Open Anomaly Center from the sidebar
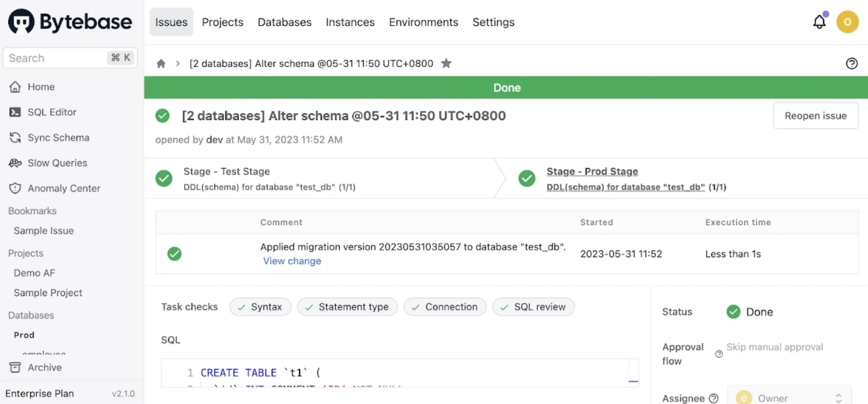This screenshot has height=404, width=868. coord(64,188)
